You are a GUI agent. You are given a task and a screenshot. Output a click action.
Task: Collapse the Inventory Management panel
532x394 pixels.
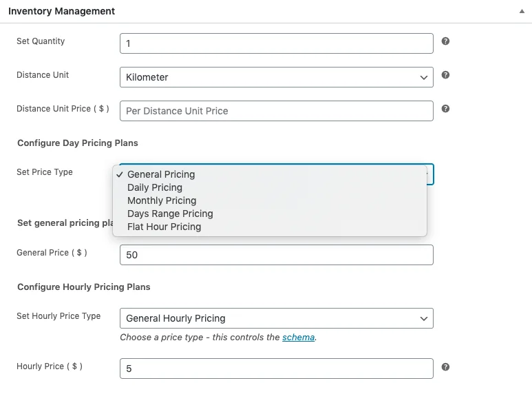click(x=521, y=12)
